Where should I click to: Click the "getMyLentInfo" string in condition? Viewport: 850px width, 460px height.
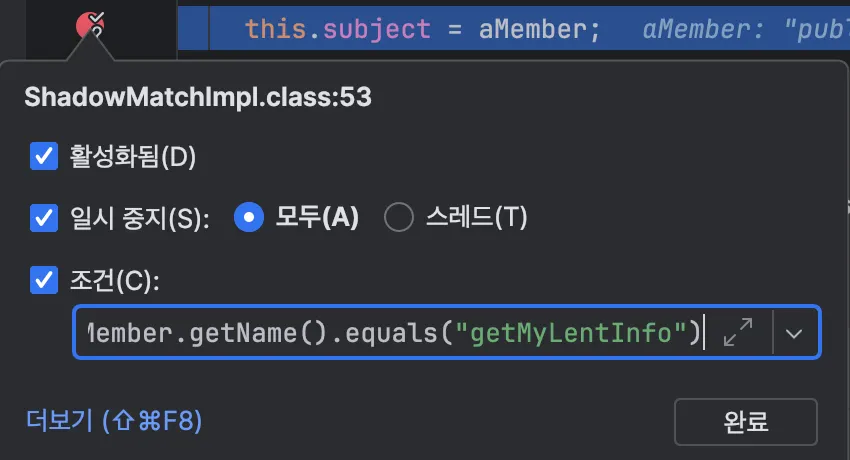tap(570, 333)
